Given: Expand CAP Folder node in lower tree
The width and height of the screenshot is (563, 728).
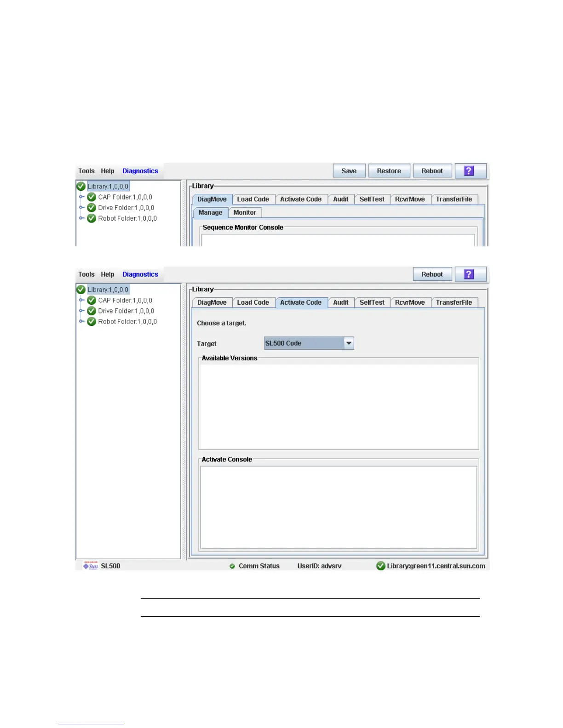Looking at the screenshot, I should click(x=81, y=300).
